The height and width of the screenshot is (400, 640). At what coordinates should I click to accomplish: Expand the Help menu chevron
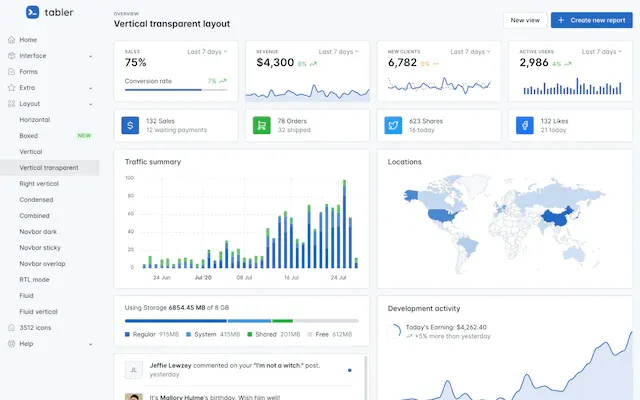coord(91,344)
